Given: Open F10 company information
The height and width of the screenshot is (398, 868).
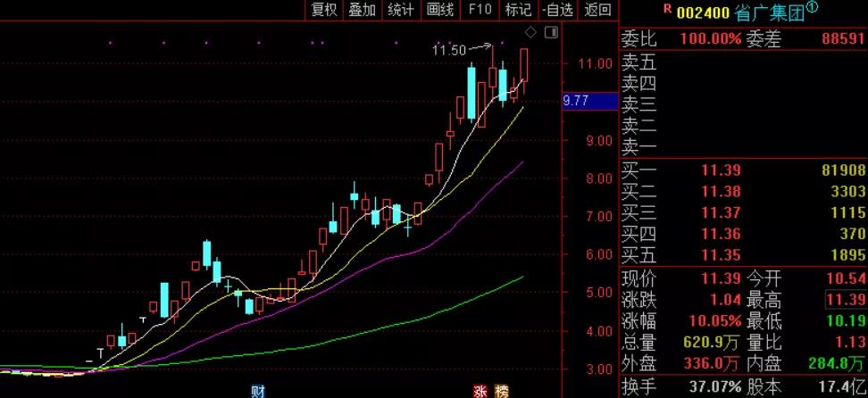Looking at the screenshot, I should (x=480, y=10).
